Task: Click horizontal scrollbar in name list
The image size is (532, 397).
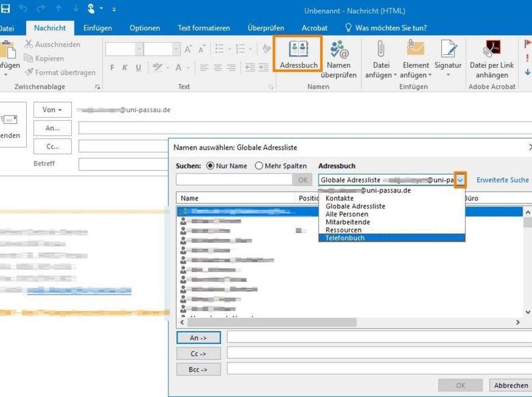Action: (272, 322)
